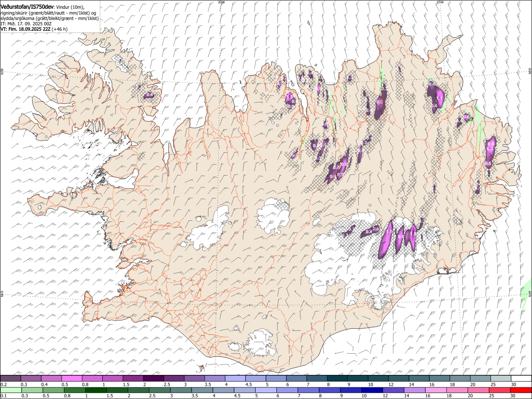Click upper legend swatch beginning at 3
This screenshot has width=532, height=399.
[x=194, y=378]
